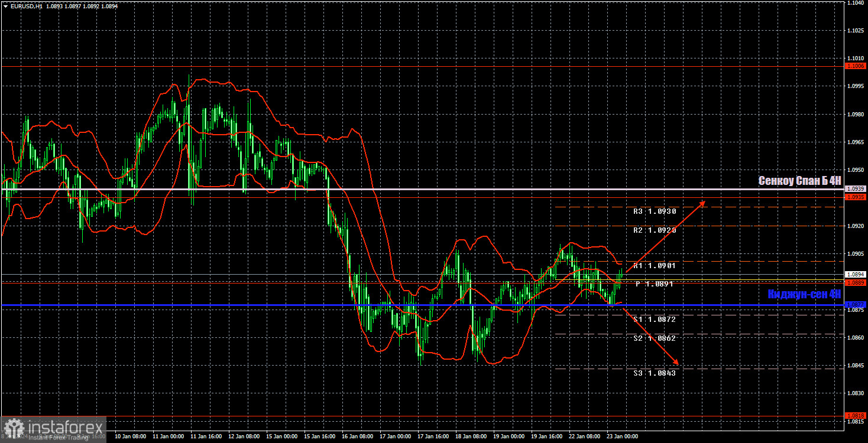The width and height of the screenshot is (868, 443).
Task: Click the 16 Jan 08:00 time label
Action: [x=358, y=437]
